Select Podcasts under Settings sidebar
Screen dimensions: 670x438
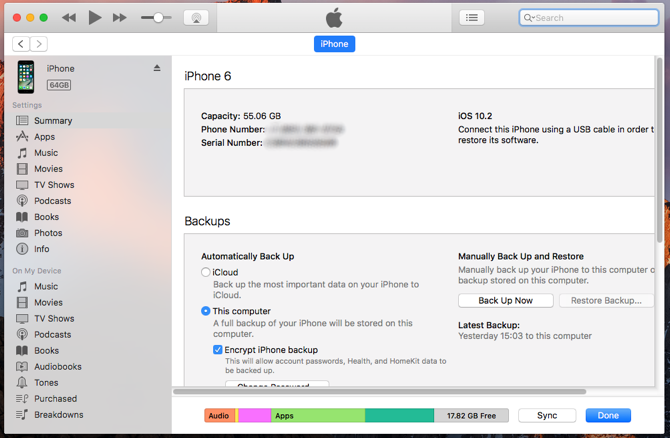click(53, 201)
